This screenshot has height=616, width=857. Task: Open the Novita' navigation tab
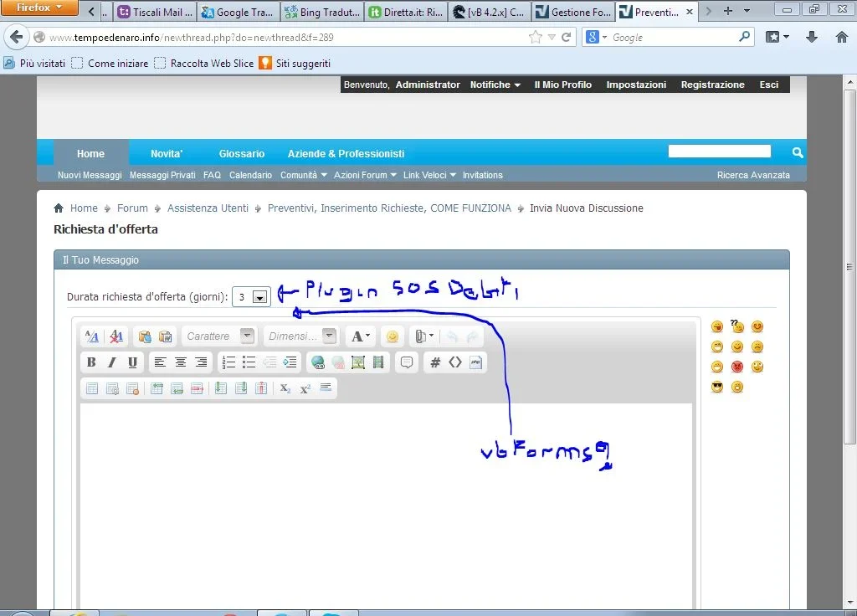[x=167, y=154]
